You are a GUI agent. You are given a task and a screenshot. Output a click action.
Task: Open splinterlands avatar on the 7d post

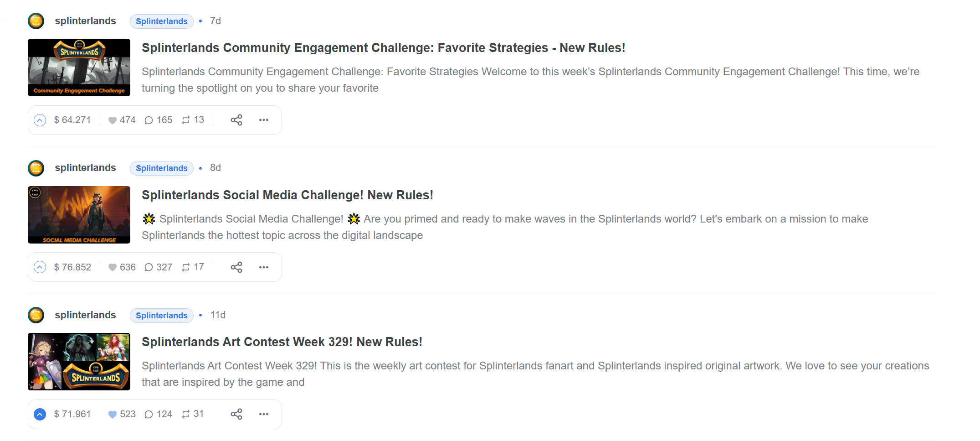[x=36, y=21]
